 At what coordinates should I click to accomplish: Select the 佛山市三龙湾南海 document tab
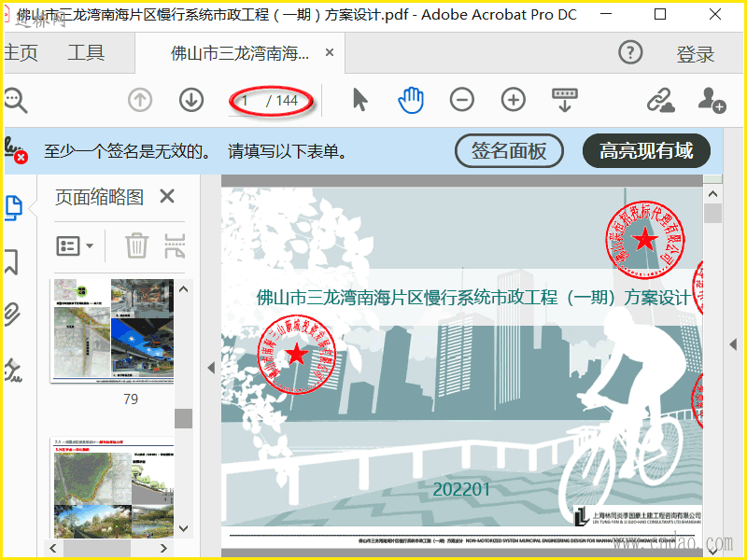(x=240, y=53)
